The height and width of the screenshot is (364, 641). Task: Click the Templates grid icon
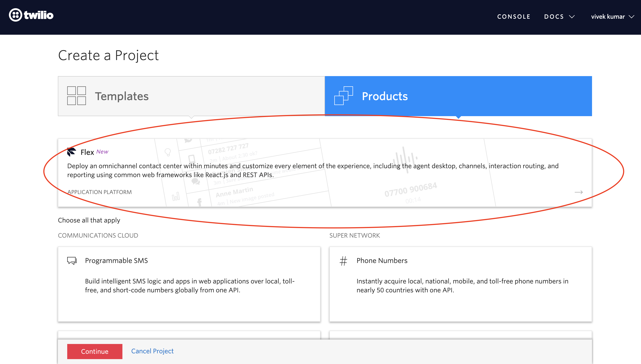[77, 96]
